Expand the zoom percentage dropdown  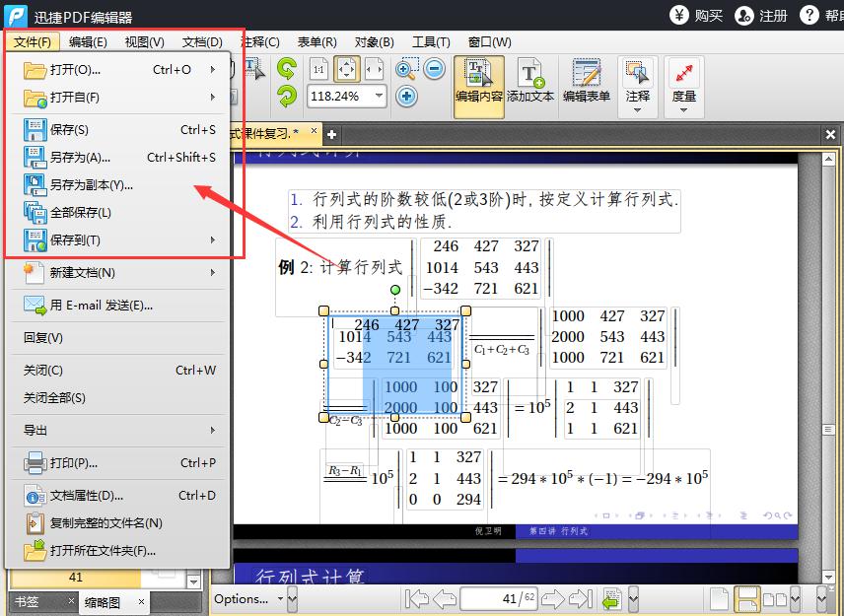coord(379,97)
